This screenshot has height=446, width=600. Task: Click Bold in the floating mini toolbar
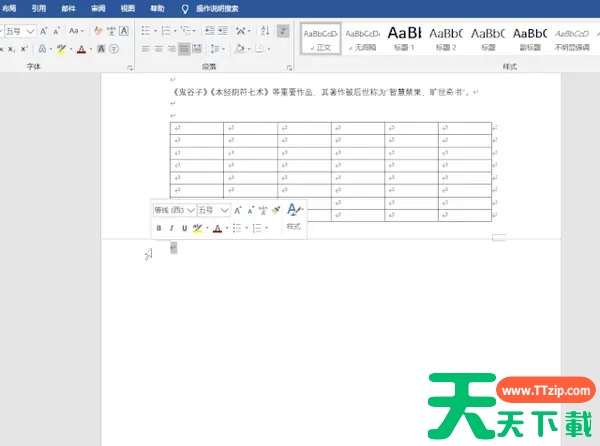158,228
